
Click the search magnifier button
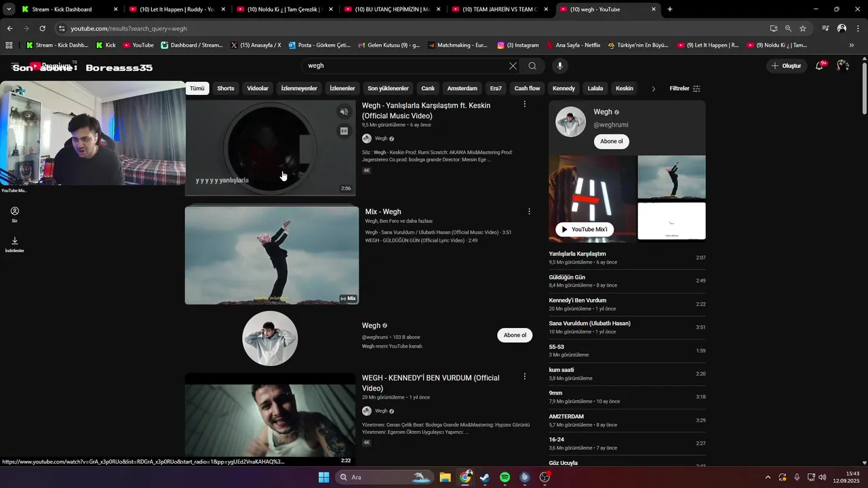coord(532,66)
